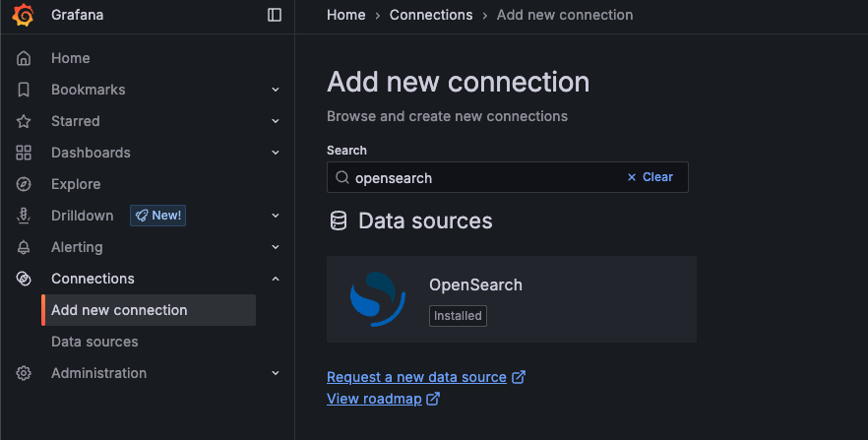Image resolution: width=868 pixels, height=440 pixels.
Task: Expand the Alerting section chevron
Action: 276,247
